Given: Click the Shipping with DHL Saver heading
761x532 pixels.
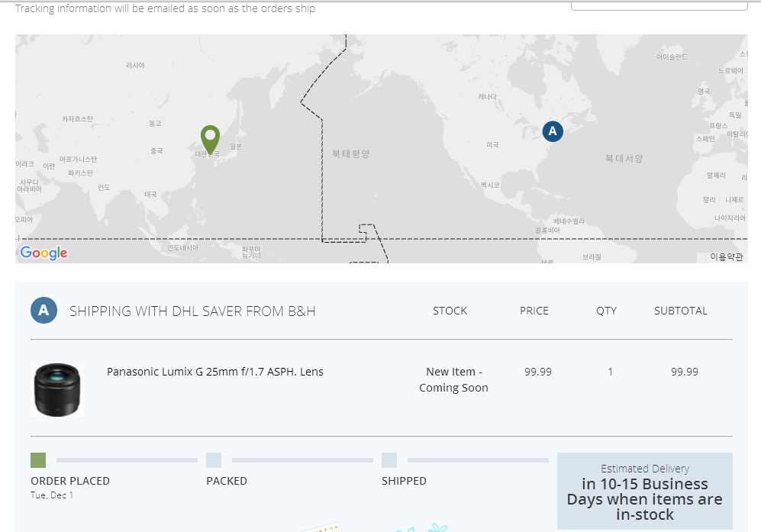Looking at the screenshot, I should pyautogui.click(x=192, y=311).
